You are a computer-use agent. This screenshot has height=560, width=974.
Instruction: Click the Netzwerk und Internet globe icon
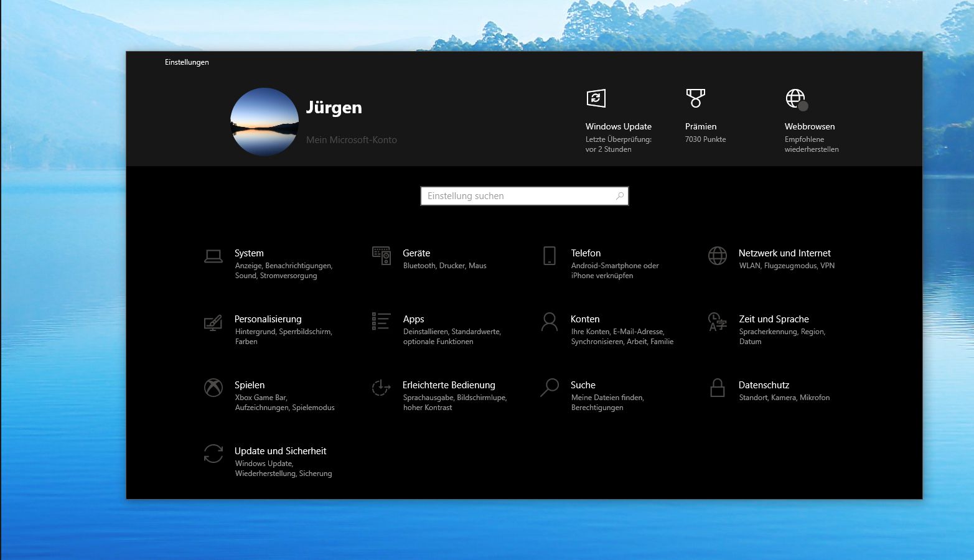click(x=718, y=256)
